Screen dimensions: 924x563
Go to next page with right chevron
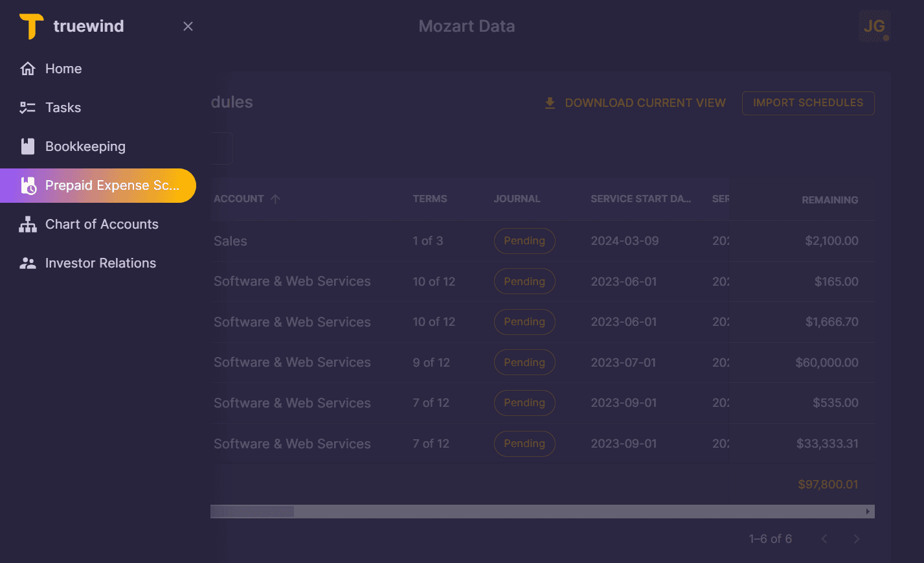coord(856,538)
